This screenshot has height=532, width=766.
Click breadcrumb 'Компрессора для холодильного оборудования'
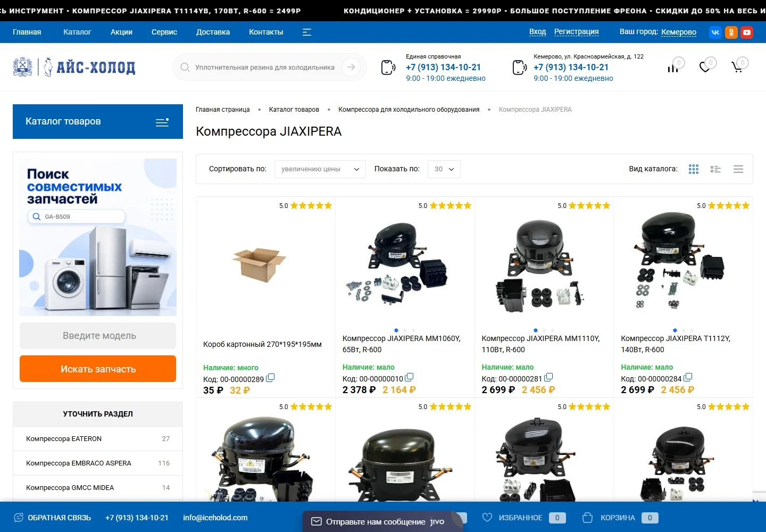409,110
